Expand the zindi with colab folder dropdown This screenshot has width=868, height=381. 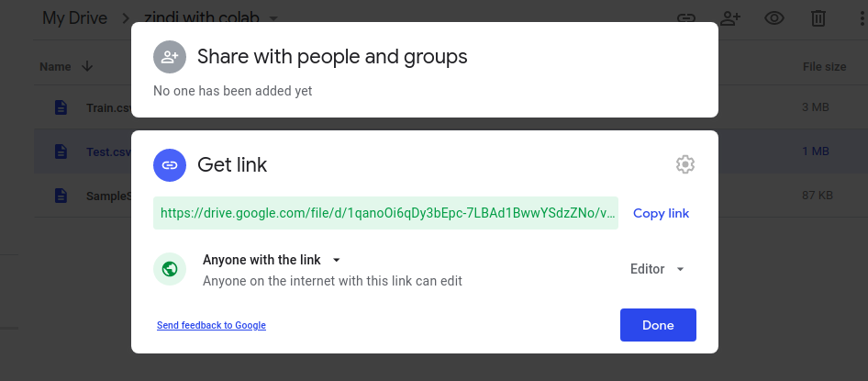[x=273, y=18]
